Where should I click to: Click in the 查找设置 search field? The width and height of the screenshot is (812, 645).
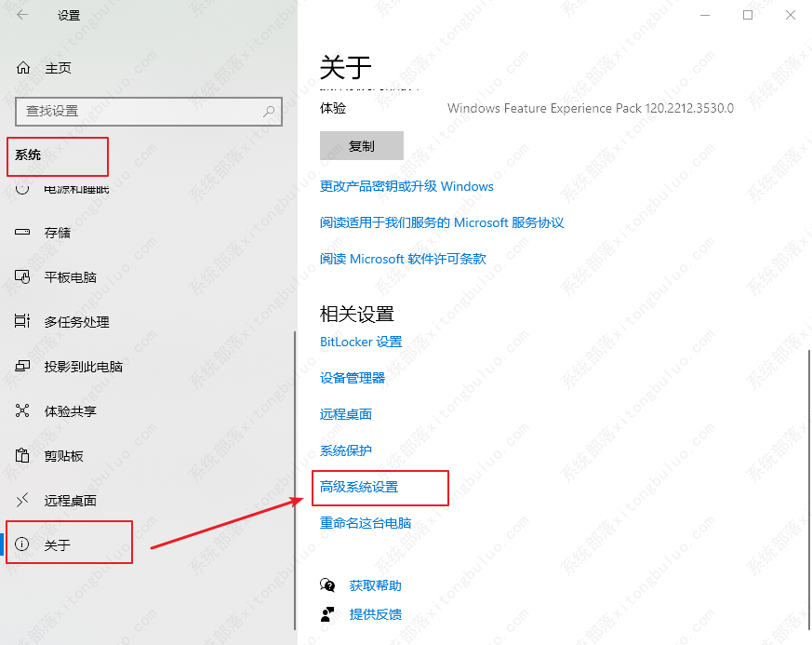coord(140,111)
